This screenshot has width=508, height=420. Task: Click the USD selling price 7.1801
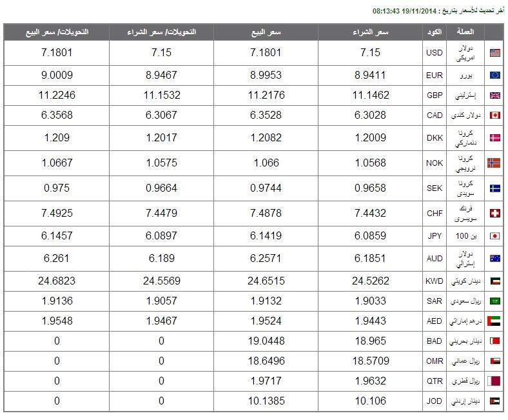click(x=266, y=52)
